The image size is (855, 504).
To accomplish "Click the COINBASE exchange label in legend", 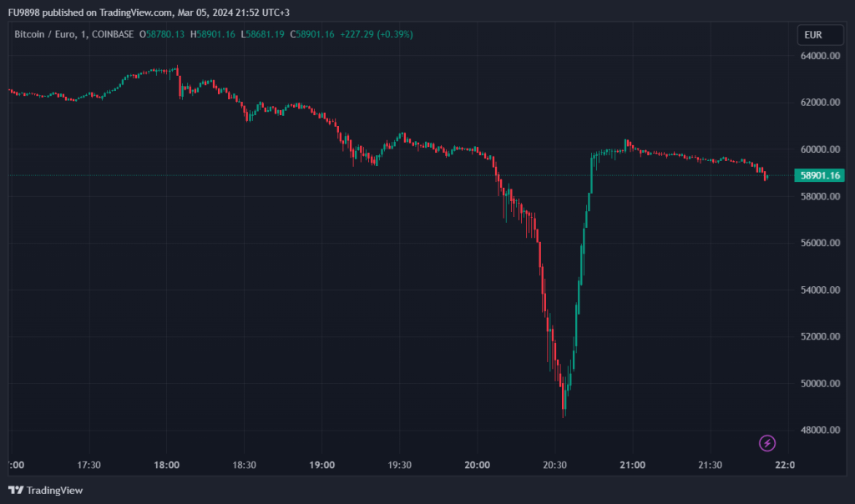I will [x=112, y=34].
